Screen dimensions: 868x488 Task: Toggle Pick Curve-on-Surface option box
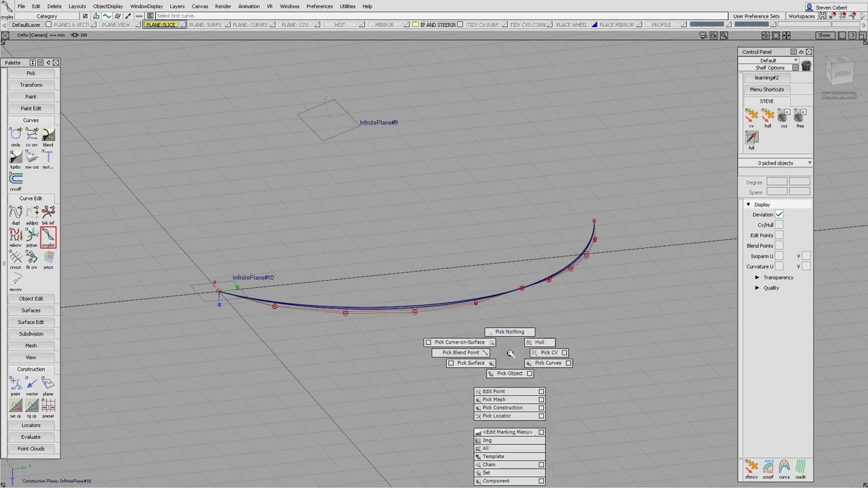coord(429,342)
